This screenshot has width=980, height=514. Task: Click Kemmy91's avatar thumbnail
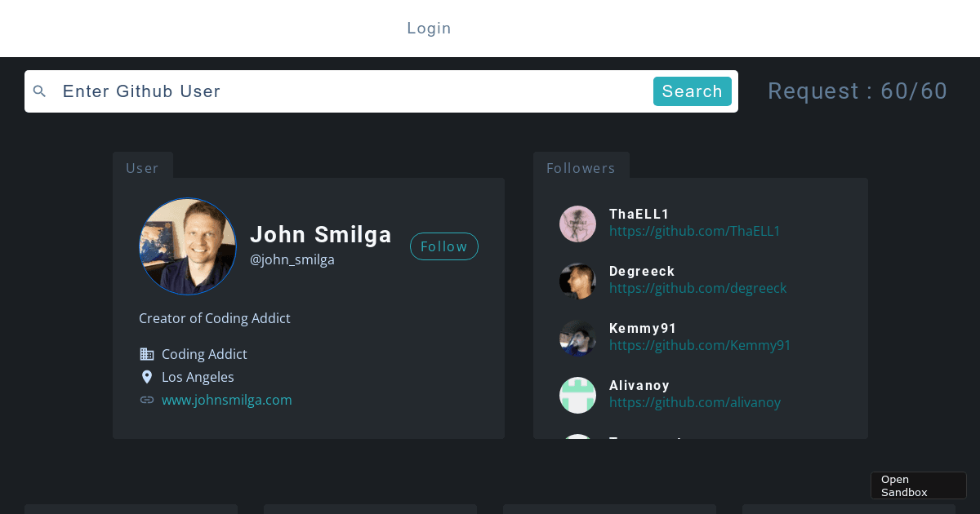coord(578,338)
